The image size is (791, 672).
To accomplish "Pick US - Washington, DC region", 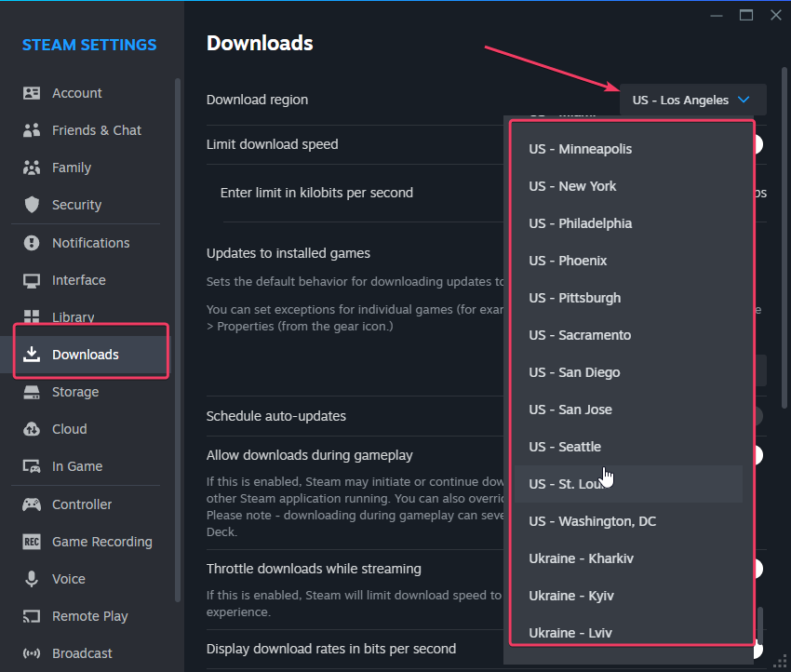I will [x=628, y=521].
